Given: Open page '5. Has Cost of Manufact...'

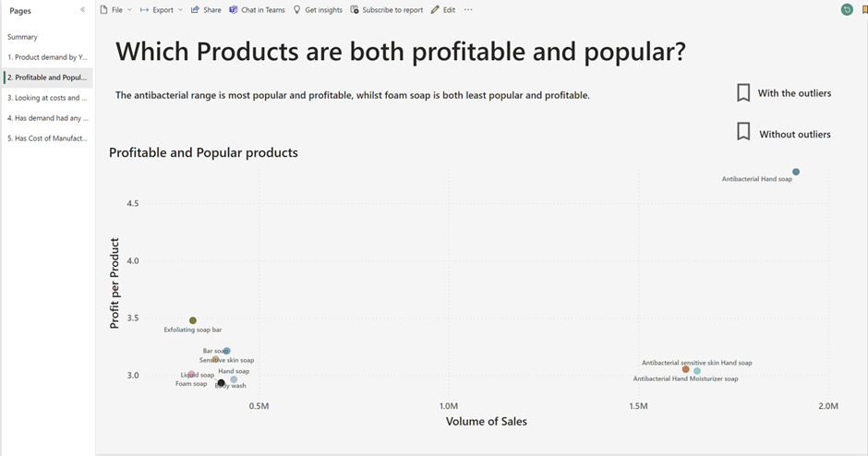Looking at the screenshot, I should point(47,138).
